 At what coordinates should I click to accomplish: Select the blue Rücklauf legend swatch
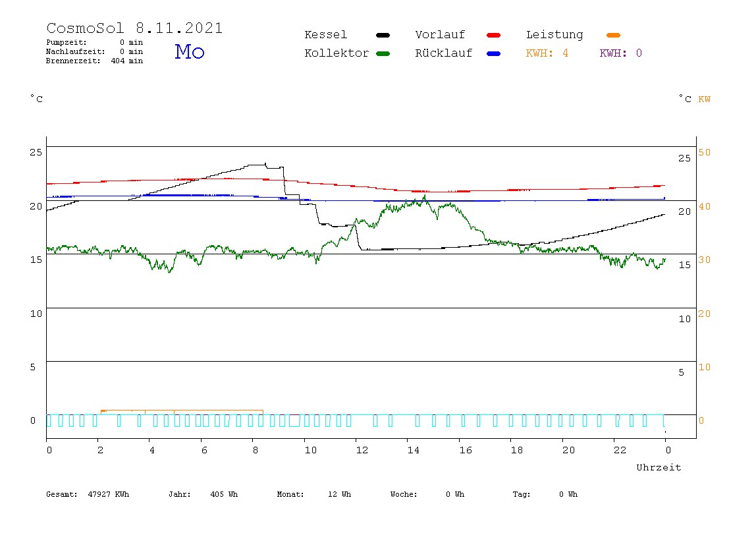pyautogui.click(x=494, y=53)
